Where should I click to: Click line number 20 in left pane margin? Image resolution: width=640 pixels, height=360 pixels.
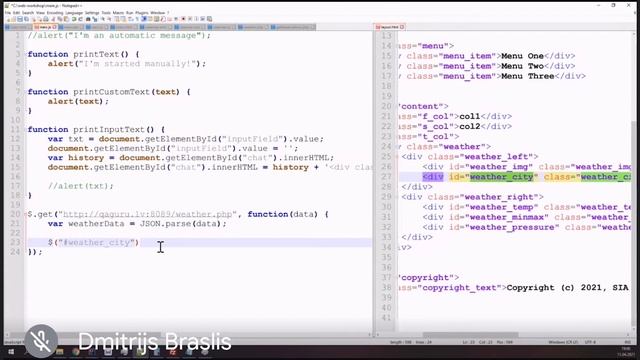tap(16, 214)
